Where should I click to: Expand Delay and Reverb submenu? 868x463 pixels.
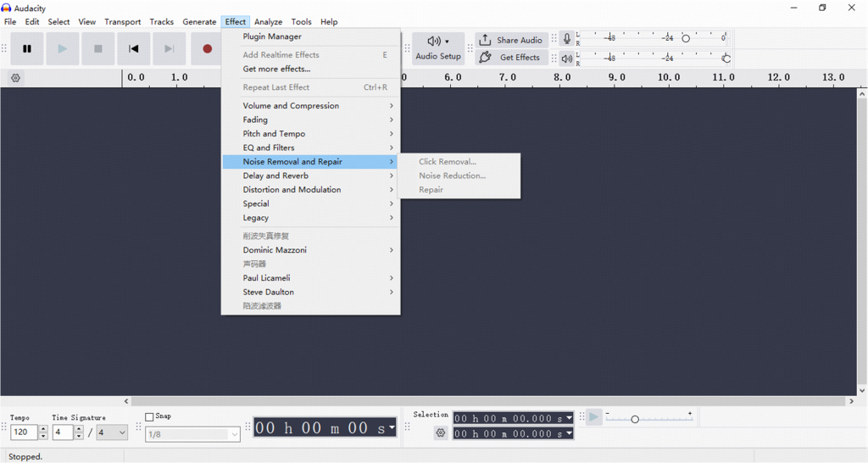(310, 176)
